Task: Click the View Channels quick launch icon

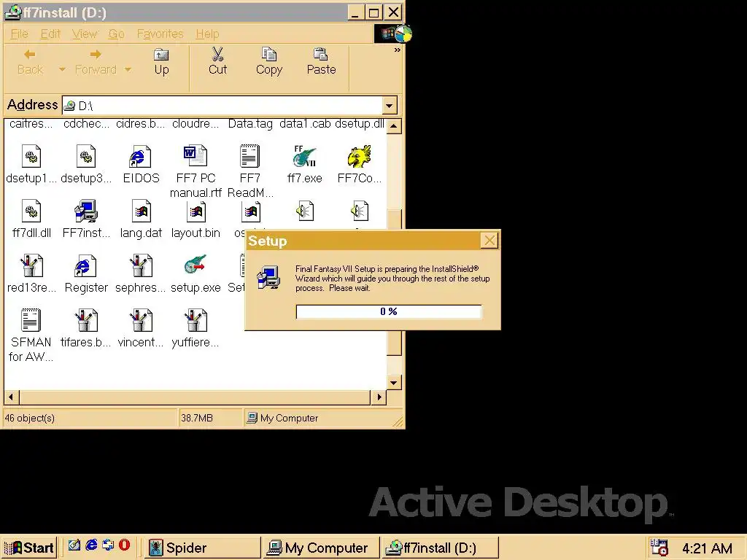Action: click(108, 545)
